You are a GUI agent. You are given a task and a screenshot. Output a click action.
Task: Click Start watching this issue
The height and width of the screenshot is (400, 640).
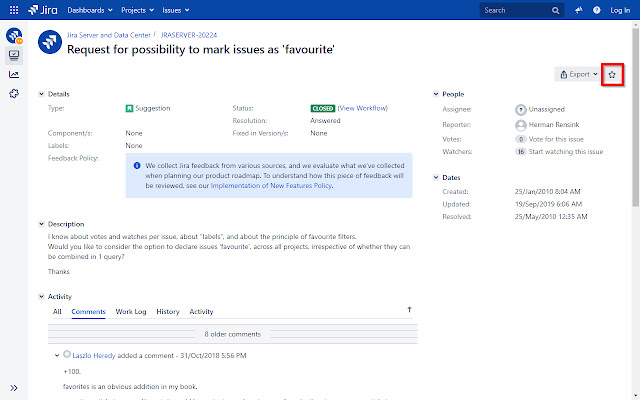coord(566,152)
